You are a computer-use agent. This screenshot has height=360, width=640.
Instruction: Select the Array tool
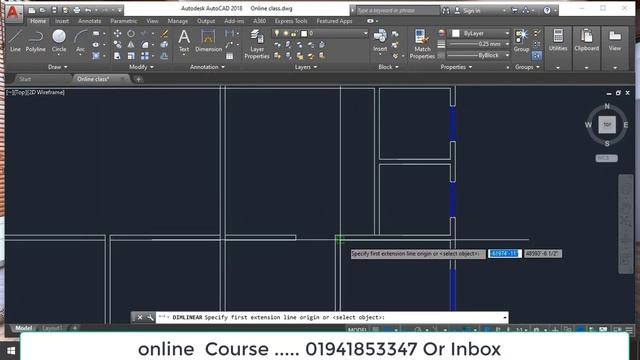[145, 56]
